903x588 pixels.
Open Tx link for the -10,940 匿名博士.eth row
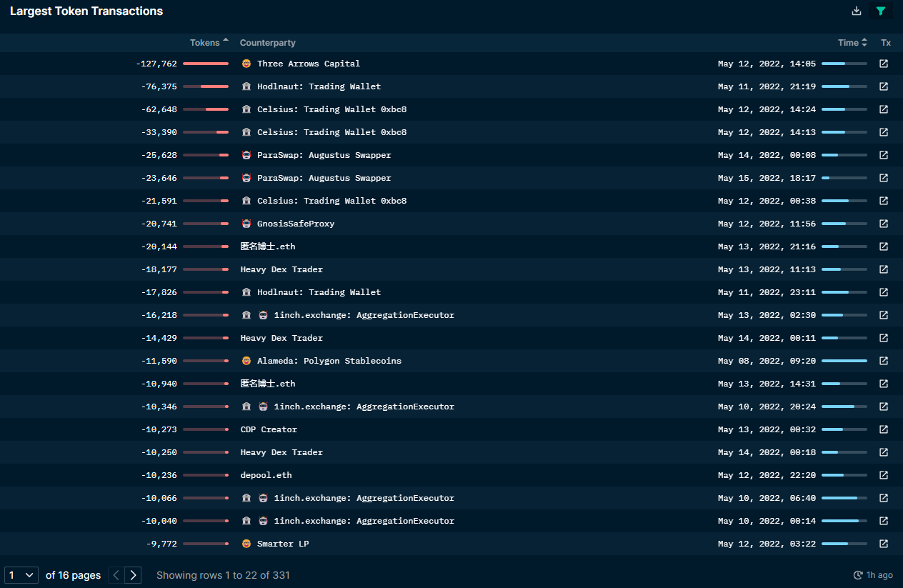pos(884,384)
